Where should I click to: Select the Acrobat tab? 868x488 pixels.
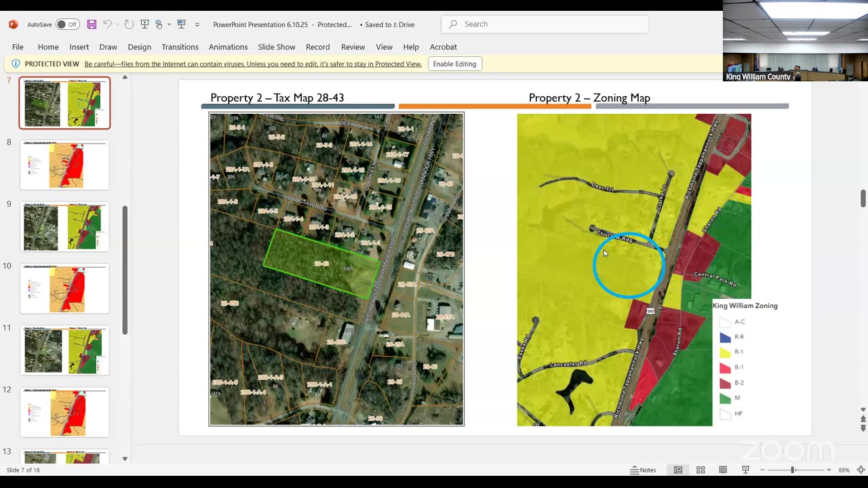click(443, 47)
